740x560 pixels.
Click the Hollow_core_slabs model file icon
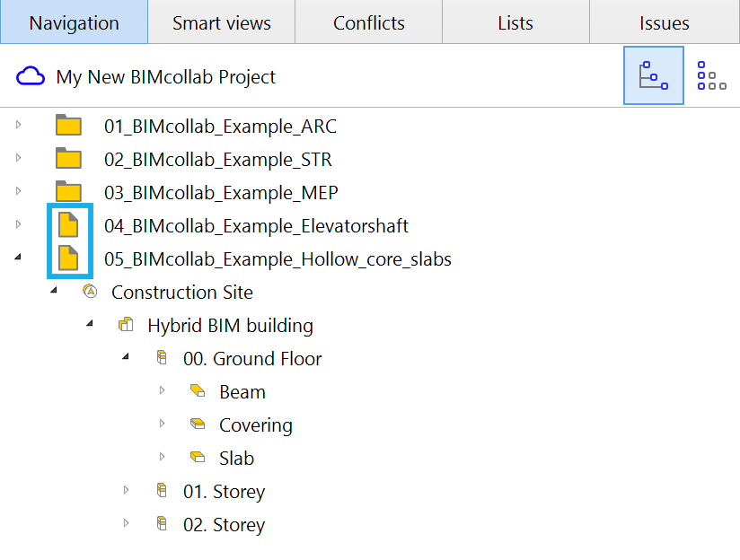(x=68, y=258)
